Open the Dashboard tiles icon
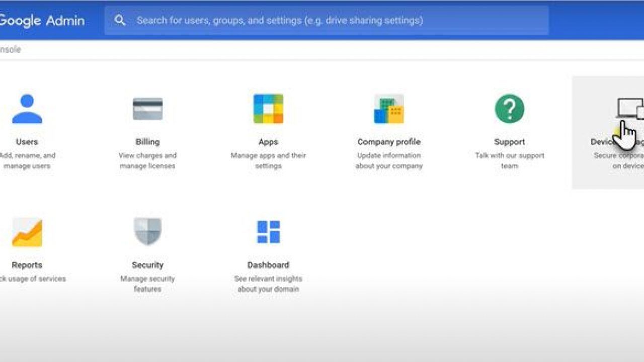 click(268, 232)
